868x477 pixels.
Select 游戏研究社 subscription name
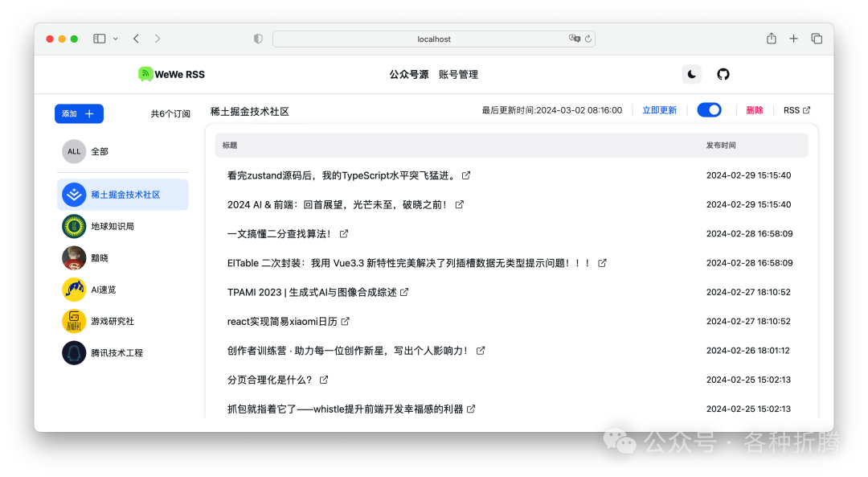[113, 321]
